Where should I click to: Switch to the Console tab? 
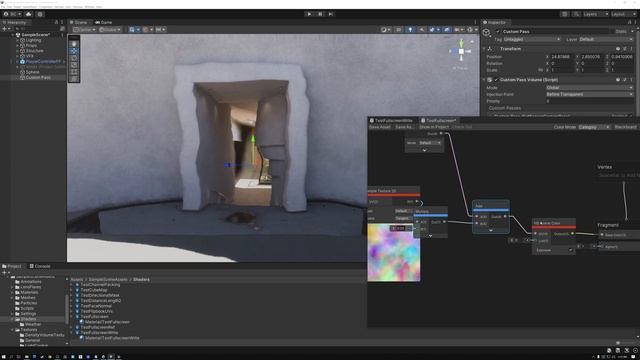40,266
